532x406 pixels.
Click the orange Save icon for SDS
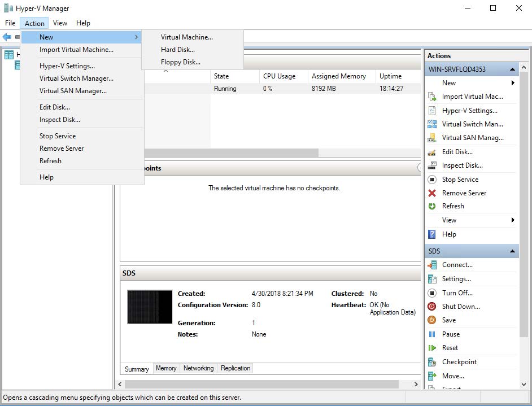432,320
